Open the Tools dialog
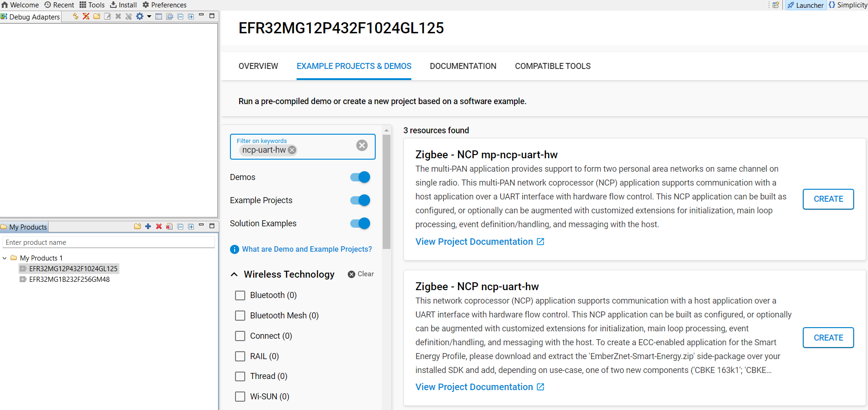 click(92, 5)
